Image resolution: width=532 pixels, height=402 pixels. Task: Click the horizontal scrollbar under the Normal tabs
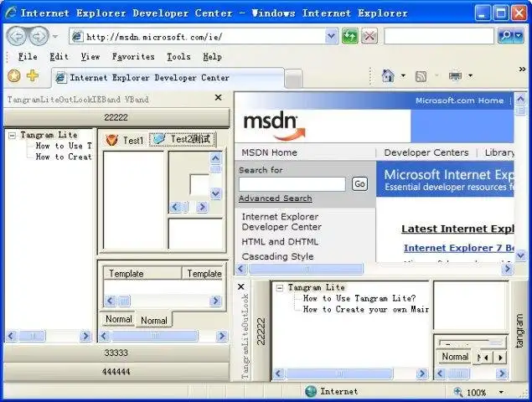pyautogui.click(x=163, y=336)
